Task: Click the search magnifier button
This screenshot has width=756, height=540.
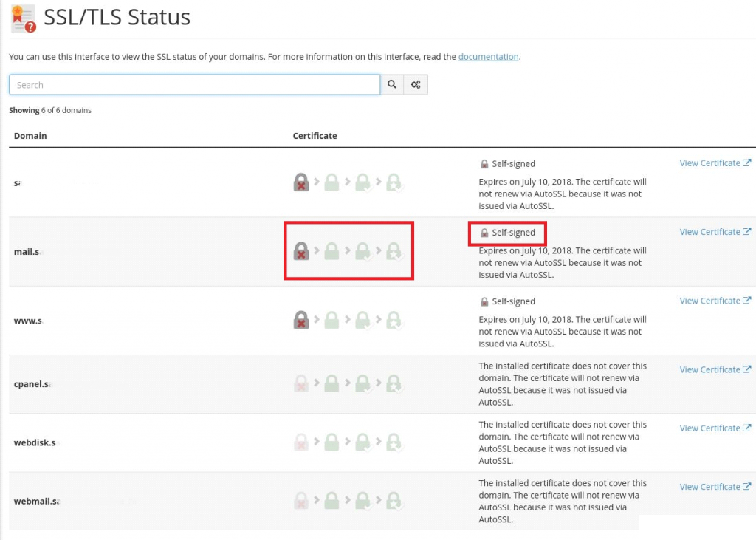Action: point(392,85)
